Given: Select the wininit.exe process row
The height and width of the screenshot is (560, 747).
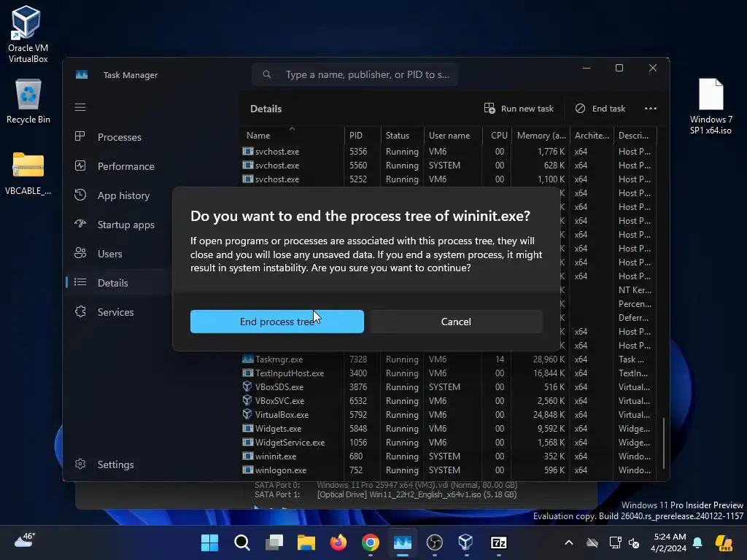Looking at the screenshot, I should click(448, 456).
